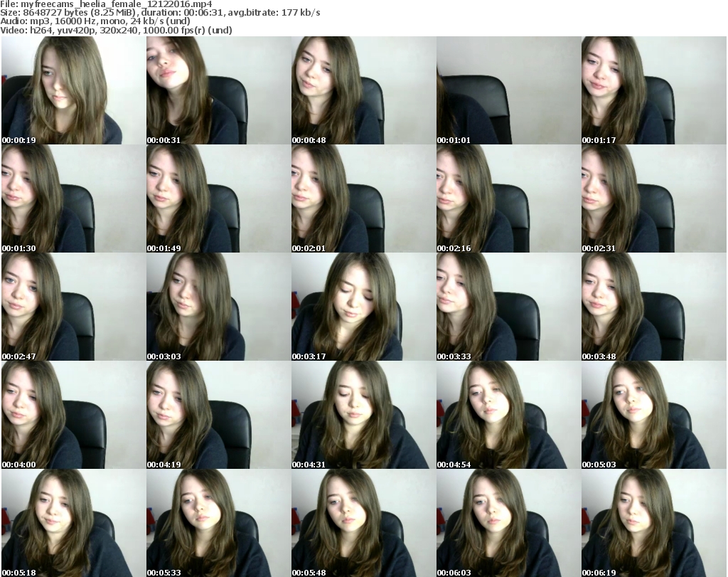Select the frame stamped 00:04:19
728x577 pixels.
[x=219, y=415]
